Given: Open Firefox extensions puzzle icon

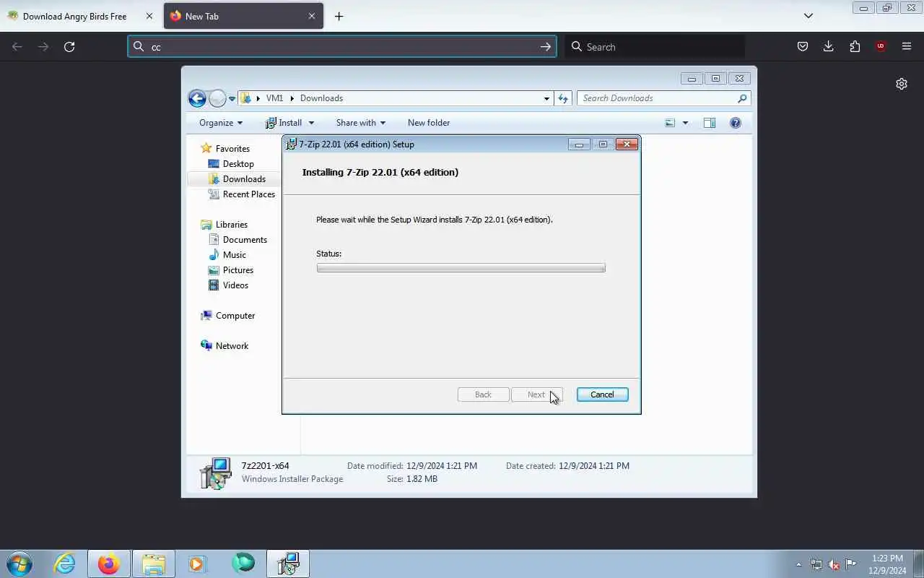Looking at the screenshot, I should pyautogui.click(x=855, y=46).
